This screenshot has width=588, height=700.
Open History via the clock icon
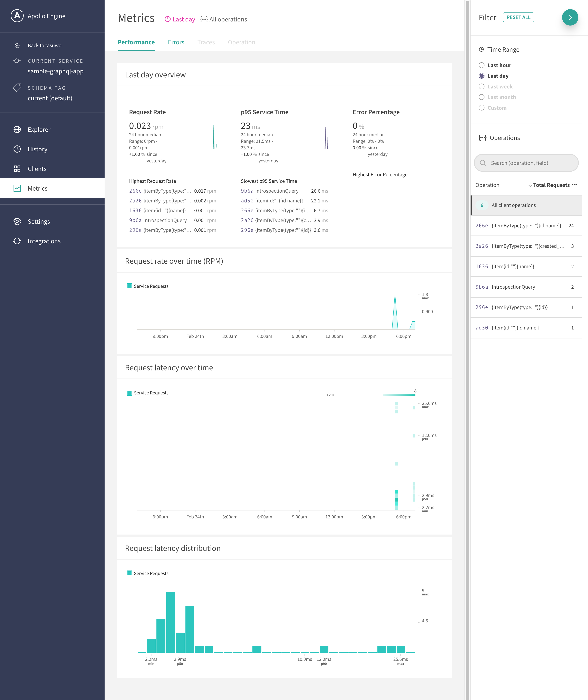pyautogui.click(x=17, y=149)
